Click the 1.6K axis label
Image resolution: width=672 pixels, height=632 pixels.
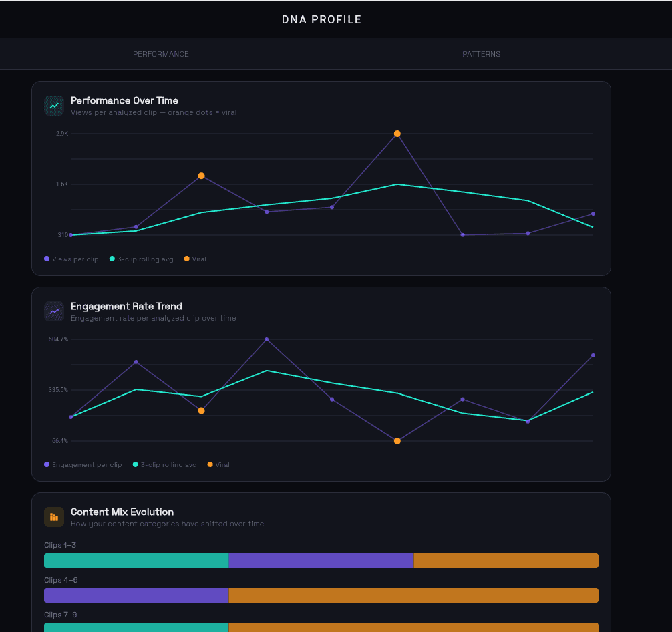[62, 184]
